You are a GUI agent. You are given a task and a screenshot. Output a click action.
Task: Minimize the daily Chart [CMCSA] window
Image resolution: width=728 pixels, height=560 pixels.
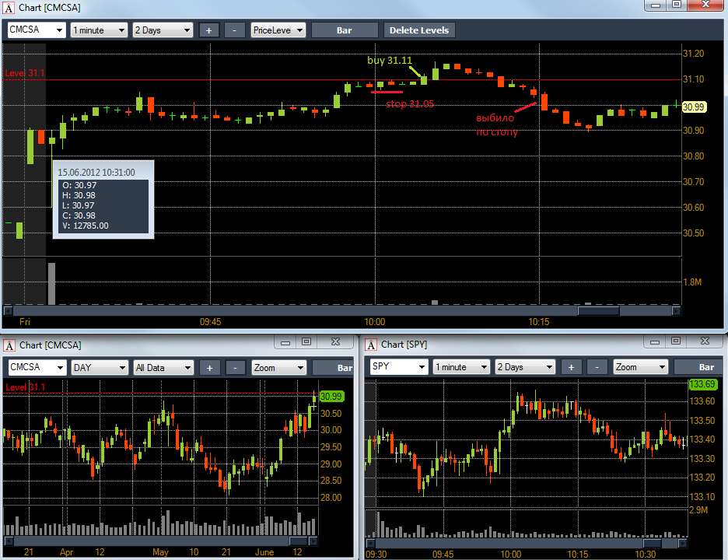[x=285, y=342]
